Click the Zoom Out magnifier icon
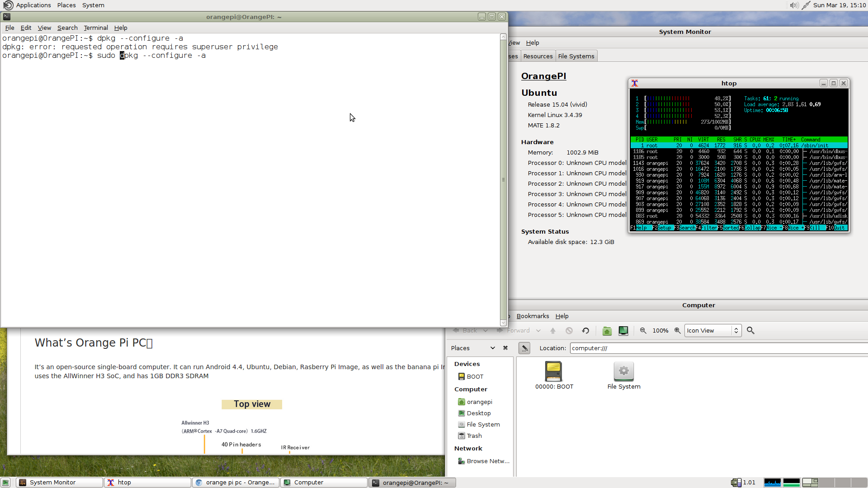The image size is (868, 488). pyautogui.click(x=643, y=330)
